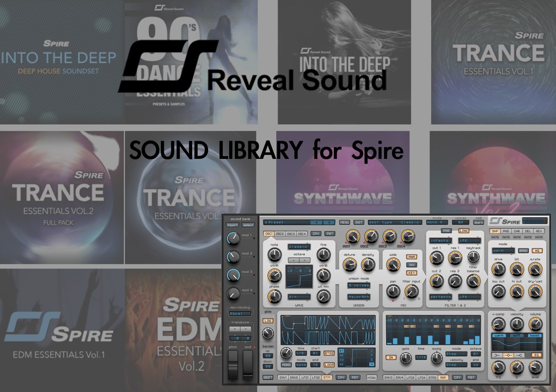
Task: Open perfecto filter 2 type dropdown
Action: pos(441,297)
